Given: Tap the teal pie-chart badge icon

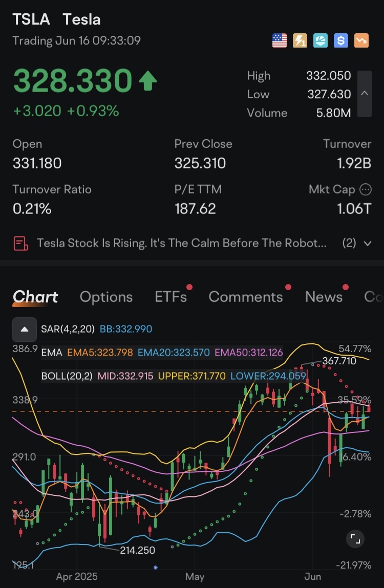Looking at the screenshot, I should pos(321,40).
